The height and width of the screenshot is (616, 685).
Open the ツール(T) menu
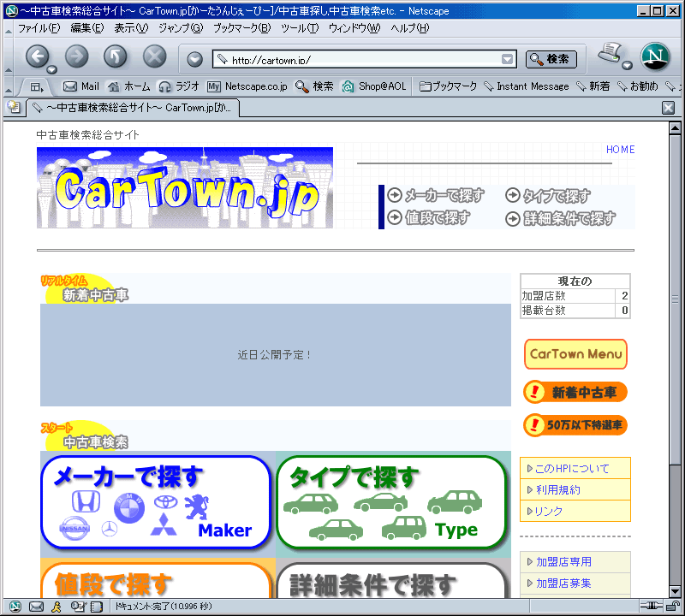pos(299,28)
